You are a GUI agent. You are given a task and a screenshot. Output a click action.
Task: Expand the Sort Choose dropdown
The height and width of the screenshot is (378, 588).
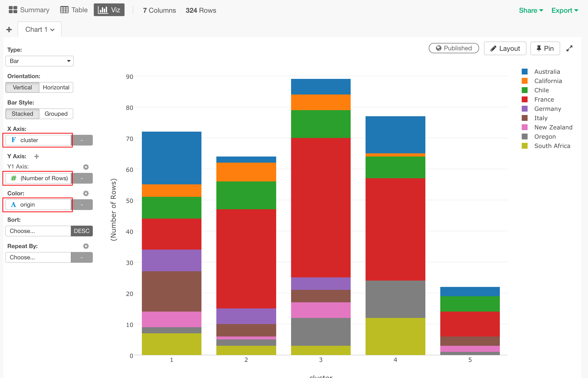(36, 231)
